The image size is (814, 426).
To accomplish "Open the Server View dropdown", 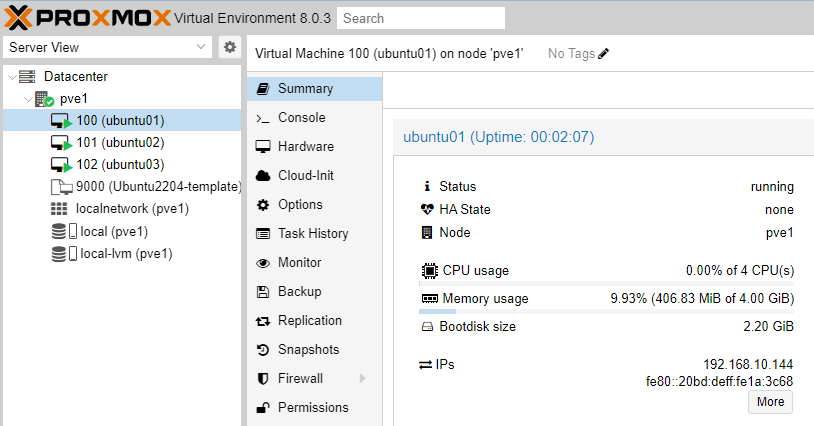I will coord(107,47).
